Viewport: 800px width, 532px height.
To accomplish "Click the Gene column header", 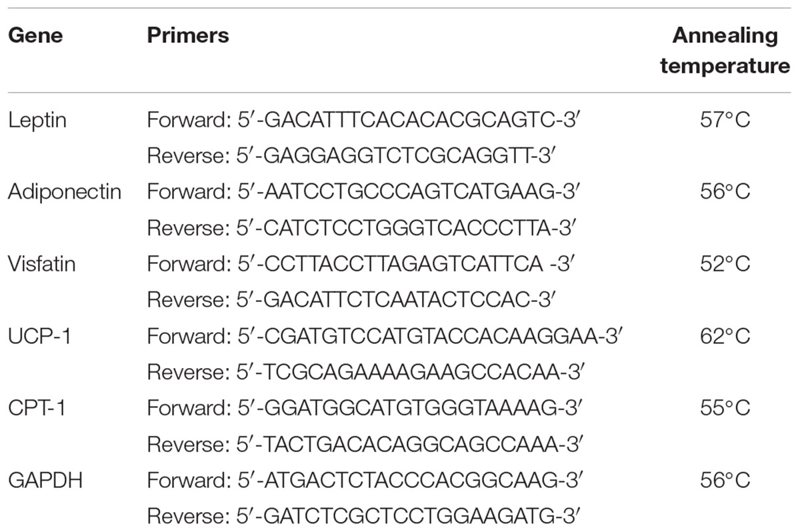I will coord(35,35).
